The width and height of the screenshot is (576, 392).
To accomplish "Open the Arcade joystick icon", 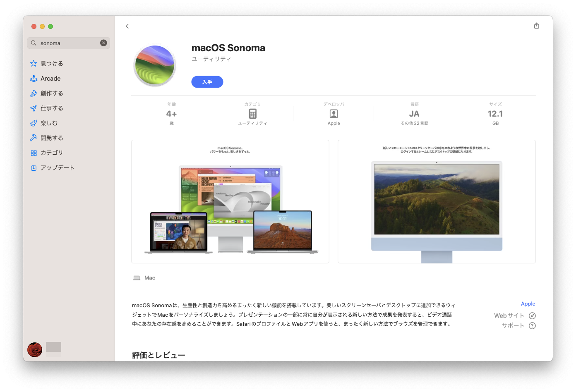I will click(34, 78).
